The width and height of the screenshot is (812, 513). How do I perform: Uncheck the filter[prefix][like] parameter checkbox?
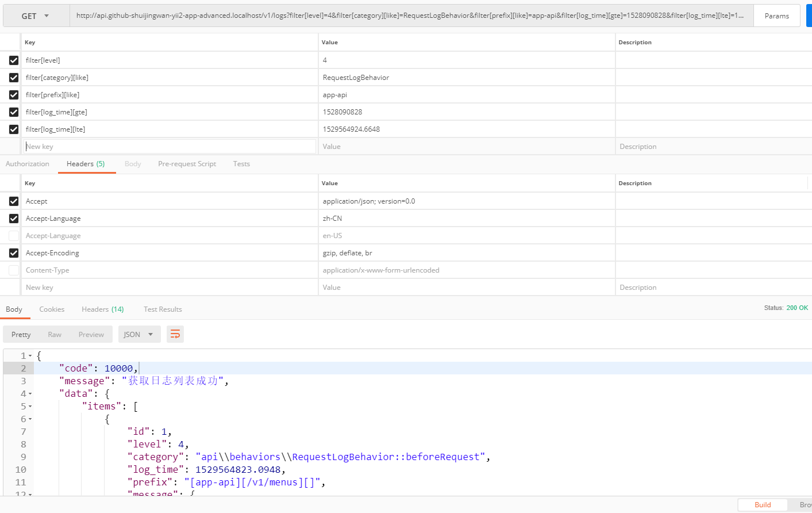pyautogui.click(x=14, y=95)
